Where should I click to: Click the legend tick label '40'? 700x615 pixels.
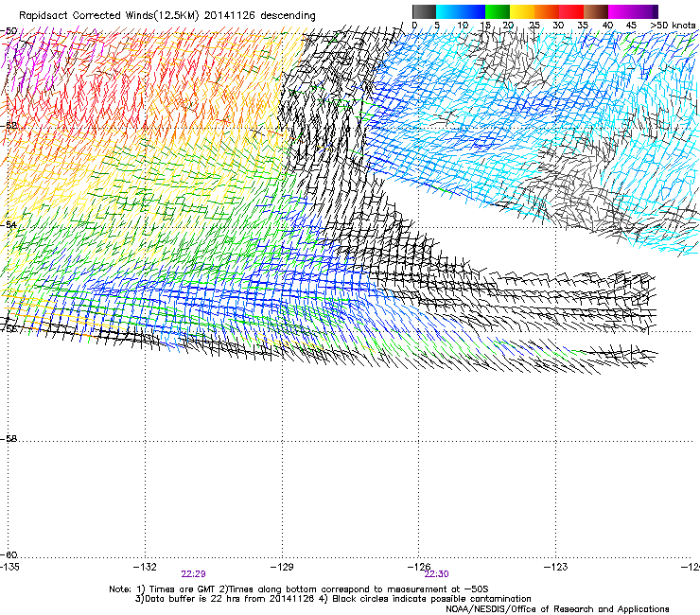coord(607,26)
